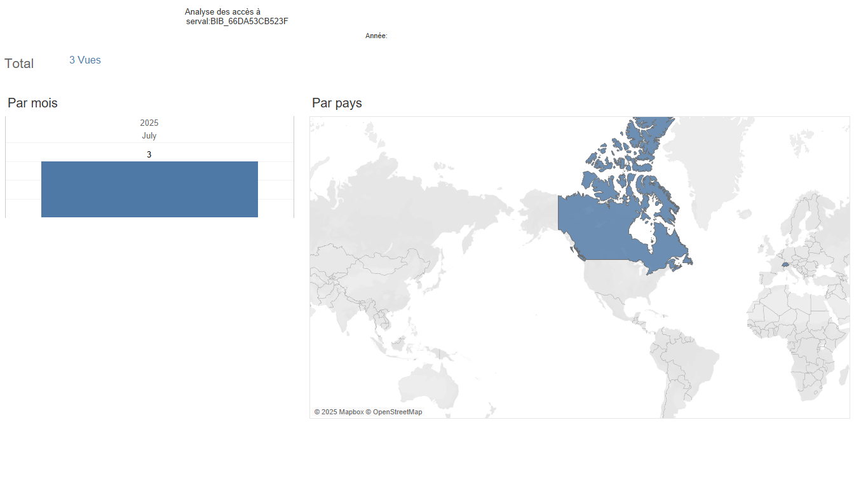Click the '2025' year header
The width and height of the screenshot is (868, 488).
pos(149,123)
